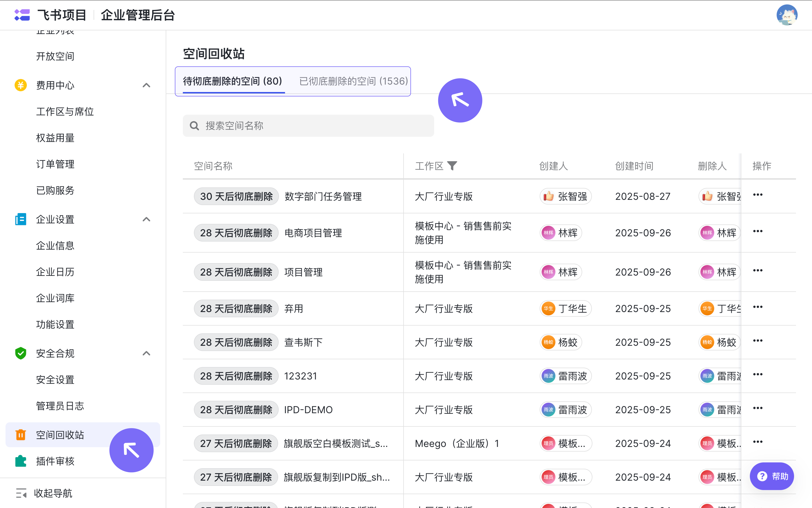Collapse the 安全合规 section
812x508 pixels.
coord(146,353)
